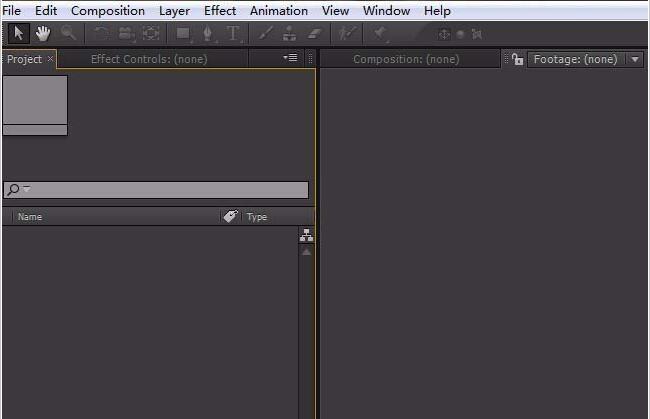Select the Puppet Pin tool
The height and width of the screenshot is (419, 650).
pyautogui.click(x=380, y=34)
